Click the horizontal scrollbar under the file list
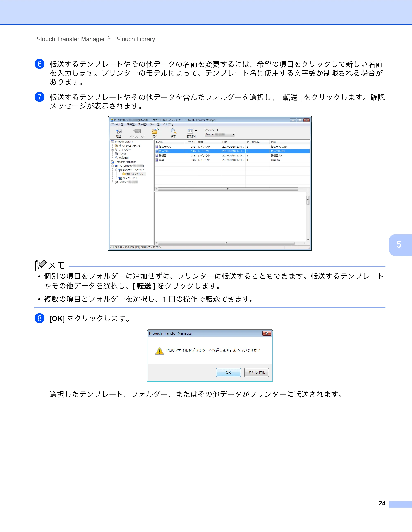 tap(228, 189)
